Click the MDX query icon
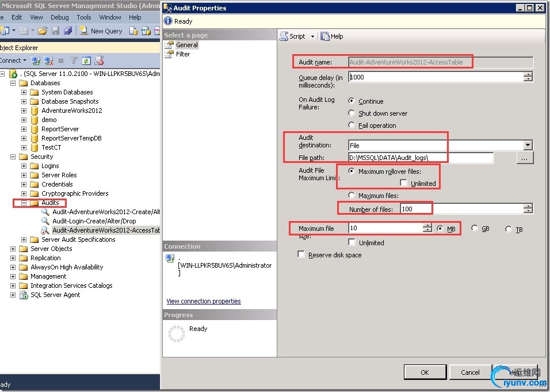This screenshot has height=392, width=550. (146, 31)
